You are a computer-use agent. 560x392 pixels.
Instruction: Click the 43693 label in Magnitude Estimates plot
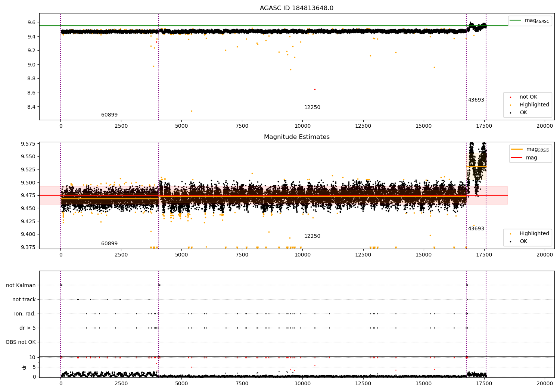point(476,229)
